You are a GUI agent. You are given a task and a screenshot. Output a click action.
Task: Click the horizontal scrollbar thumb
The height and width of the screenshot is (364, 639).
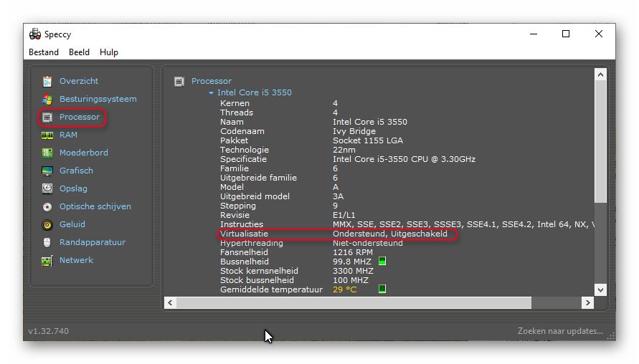pyautogui.click(x=354, y=302)
